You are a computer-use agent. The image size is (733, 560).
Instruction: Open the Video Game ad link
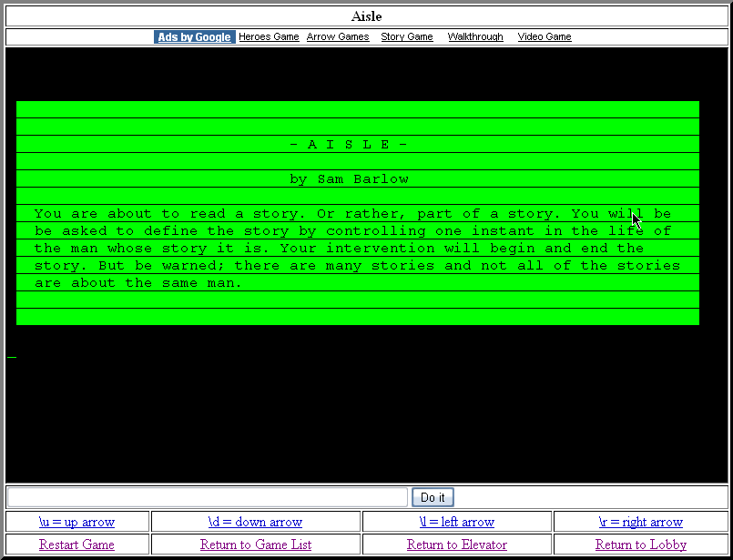[545, 37]
